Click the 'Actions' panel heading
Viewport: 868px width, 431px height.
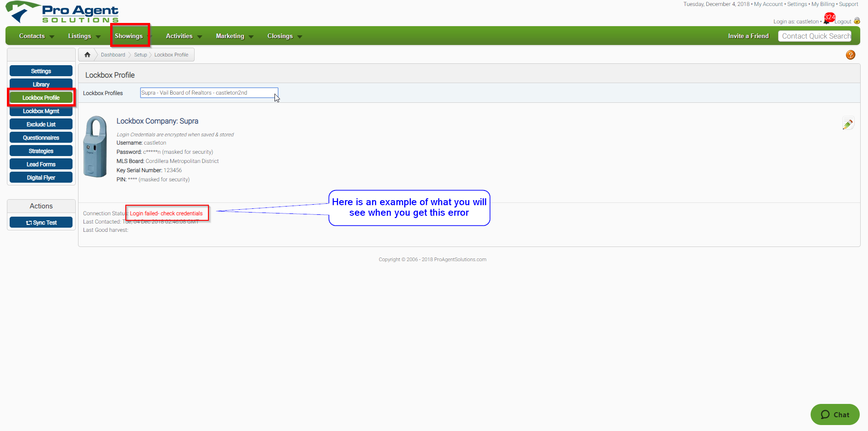[41, 206]
